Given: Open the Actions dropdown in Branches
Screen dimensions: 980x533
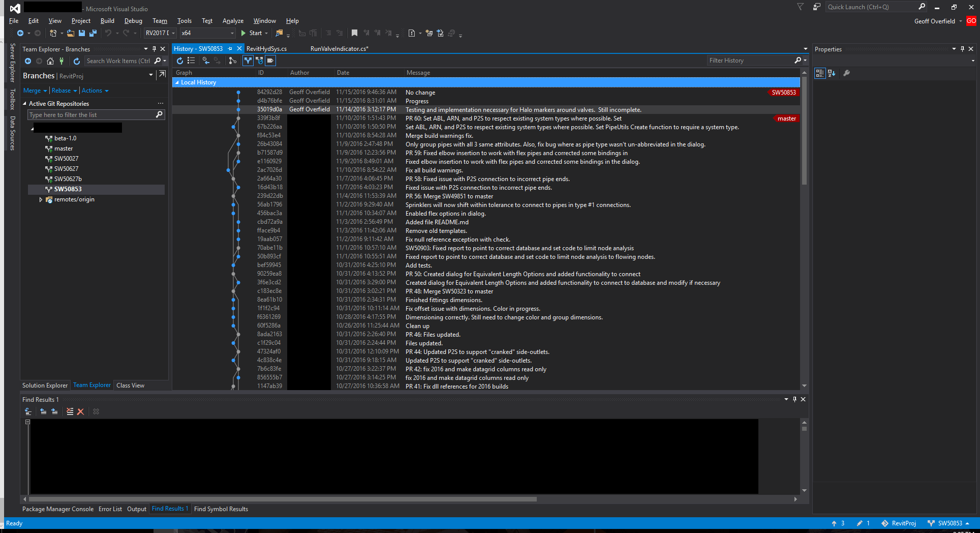Looking at the screenshot, I should click(x=95, y=91).
